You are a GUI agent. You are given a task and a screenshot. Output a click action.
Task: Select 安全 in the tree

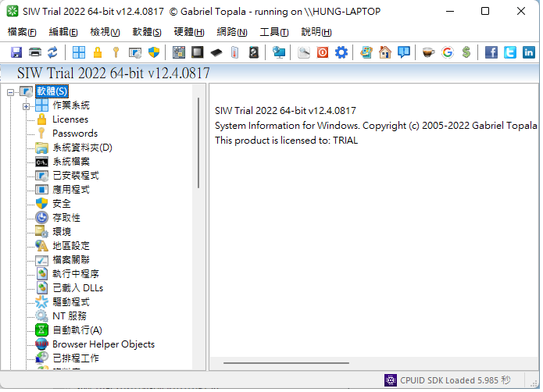pyautogui.click(x=62, y=204)
